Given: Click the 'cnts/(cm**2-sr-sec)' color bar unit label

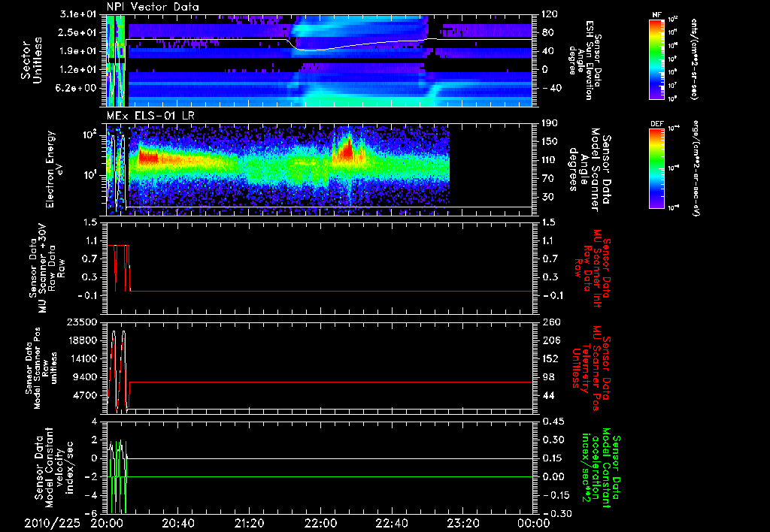Looking at the screenshot, I should 694,59.
